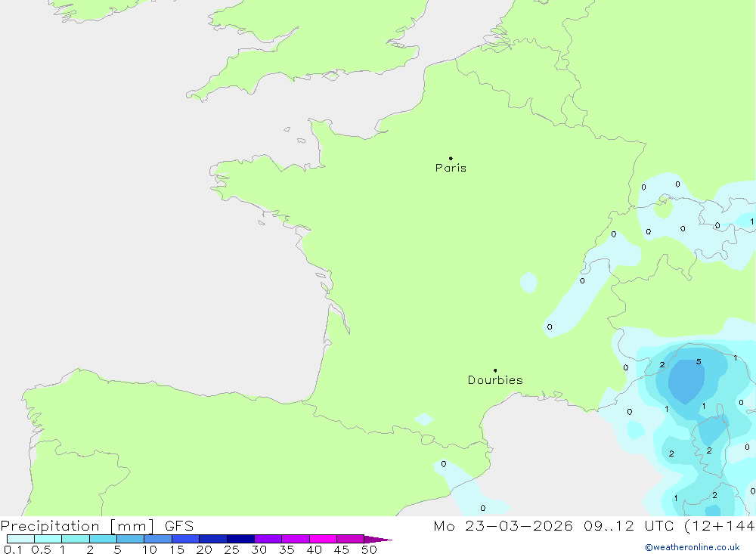This screenshot has height=554, width=756.
Task: Pick the 5–10 mm legend swatch
Action: pos(130,539)
